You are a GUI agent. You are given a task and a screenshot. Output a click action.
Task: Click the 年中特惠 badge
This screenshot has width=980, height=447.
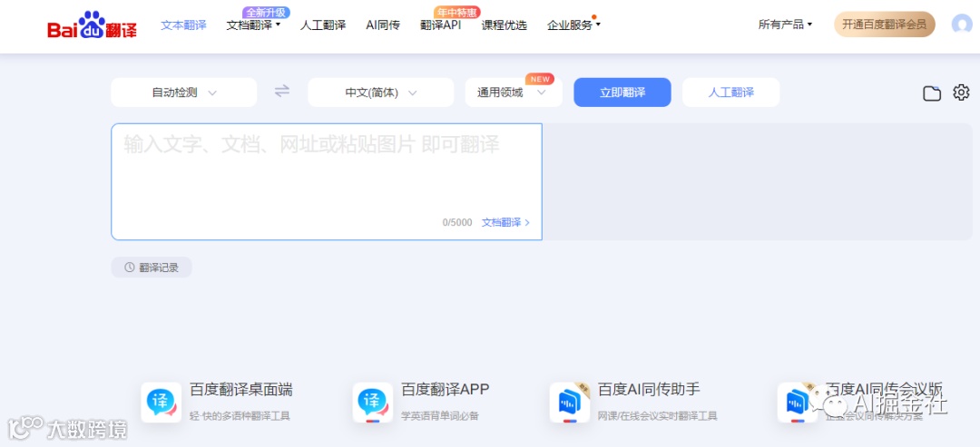456,13
